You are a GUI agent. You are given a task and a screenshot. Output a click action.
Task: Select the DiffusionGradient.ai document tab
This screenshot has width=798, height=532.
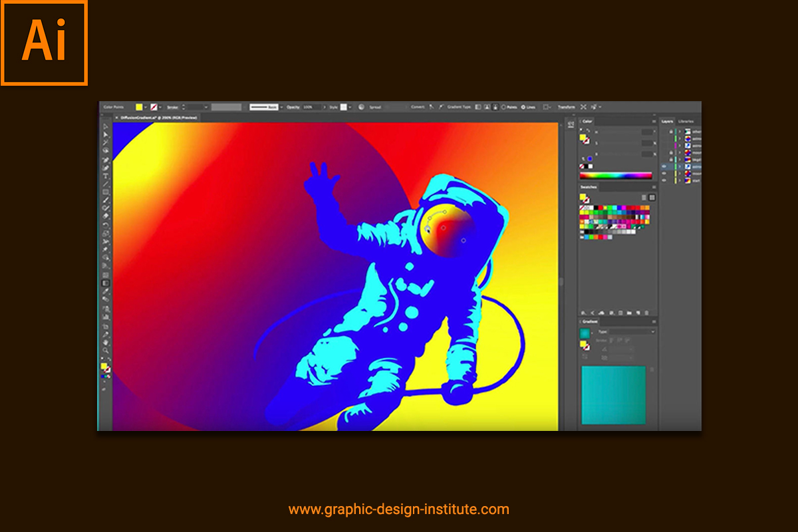(x=157, y=118)
